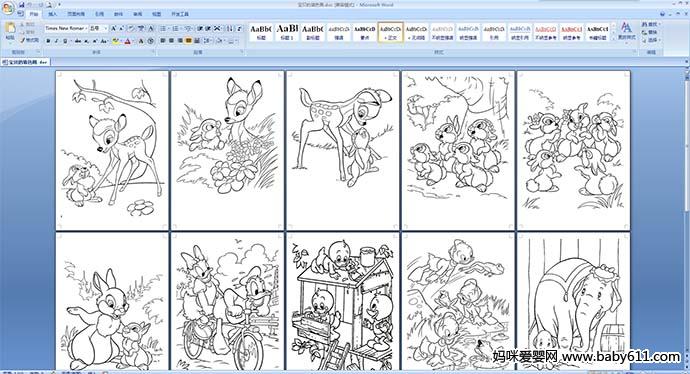Image resolution: width=690 pixels, height=374 pixels.
Task: Apply the yellow text highlight color
Action: coord(116,41)
